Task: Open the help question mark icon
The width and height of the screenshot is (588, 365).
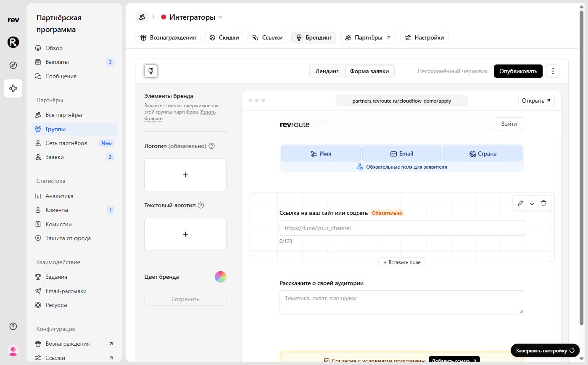Action: pyautogui.click(x=13, y=326)
